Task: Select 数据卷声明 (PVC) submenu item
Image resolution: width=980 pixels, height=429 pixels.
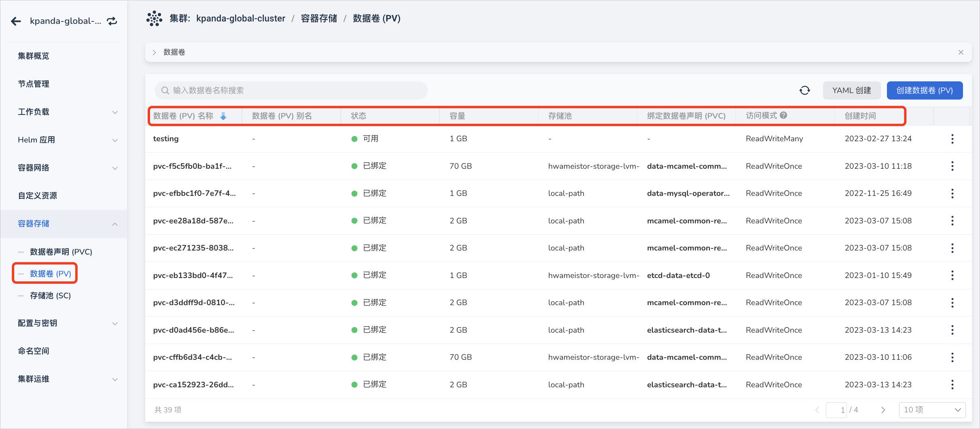Action: tap(61, 252)
